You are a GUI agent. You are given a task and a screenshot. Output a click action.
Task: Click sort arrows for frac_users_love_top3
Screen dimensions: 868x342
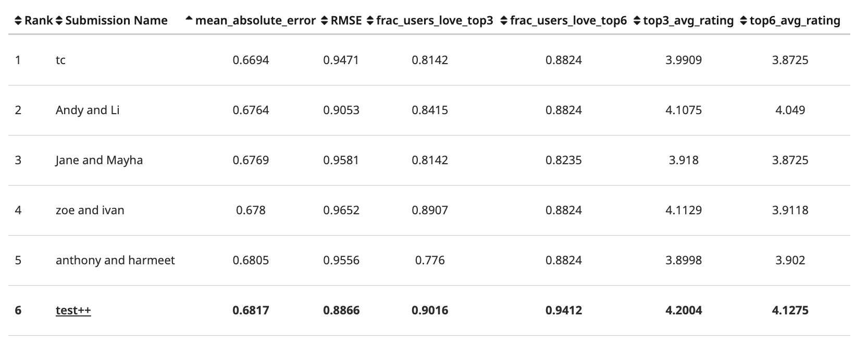(x=370, y=21)
